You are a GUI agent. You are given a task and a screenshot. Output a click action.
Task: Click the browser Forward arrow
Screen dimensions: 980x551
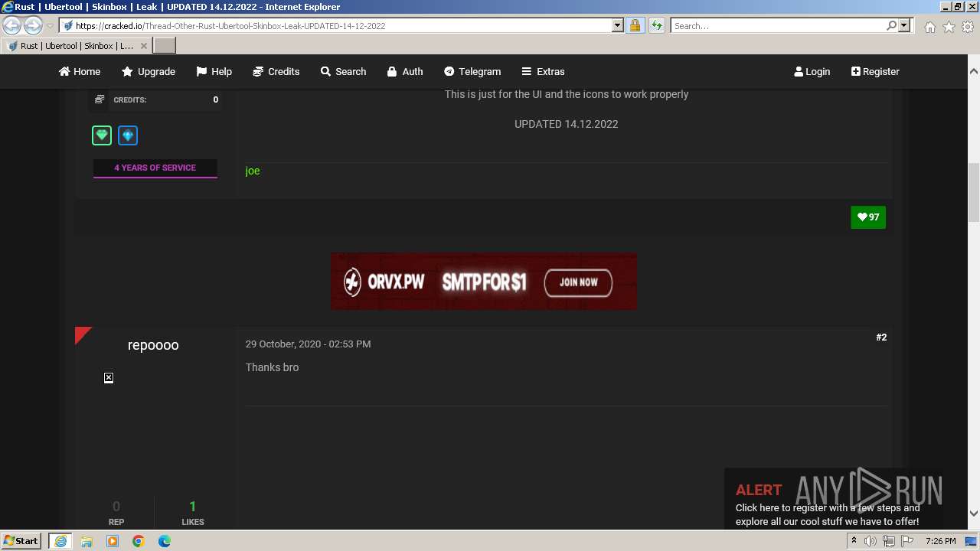coord(33,25)
